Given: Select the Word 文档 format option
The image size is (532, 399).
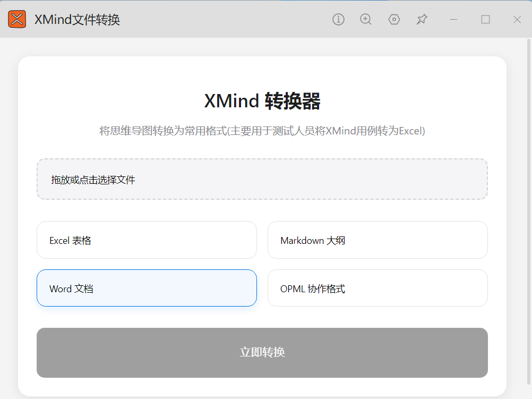Looking at the screenshot, I should (147, 288).
